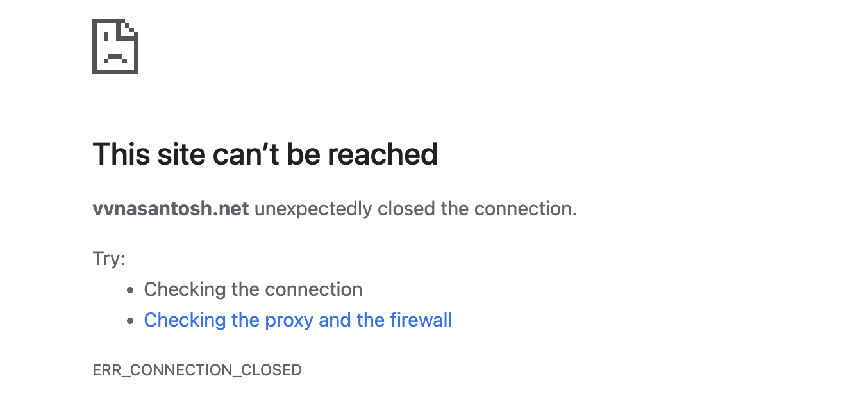Click the frowning mouth on the page icon

pos(115,59)
